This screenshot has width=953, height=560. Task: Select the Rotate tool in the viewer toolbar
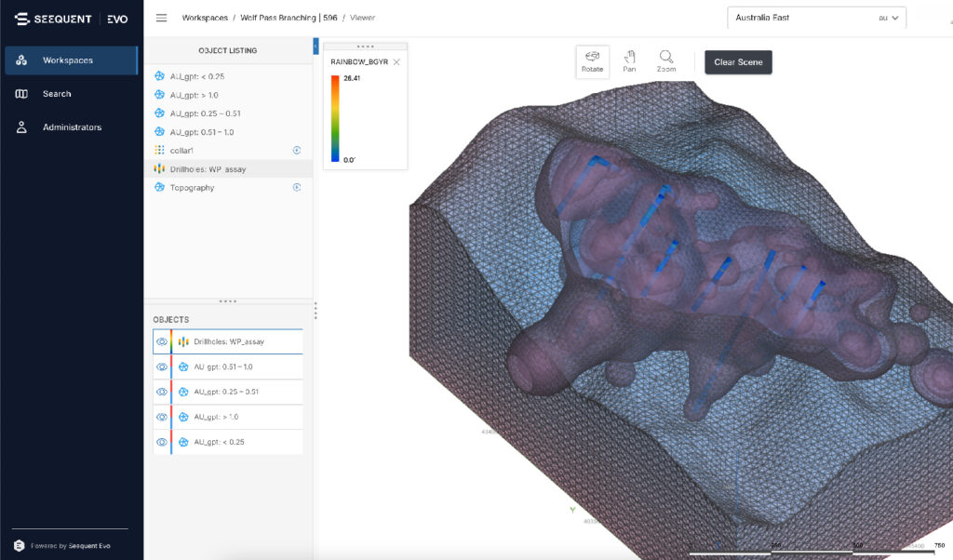(592, 62)
